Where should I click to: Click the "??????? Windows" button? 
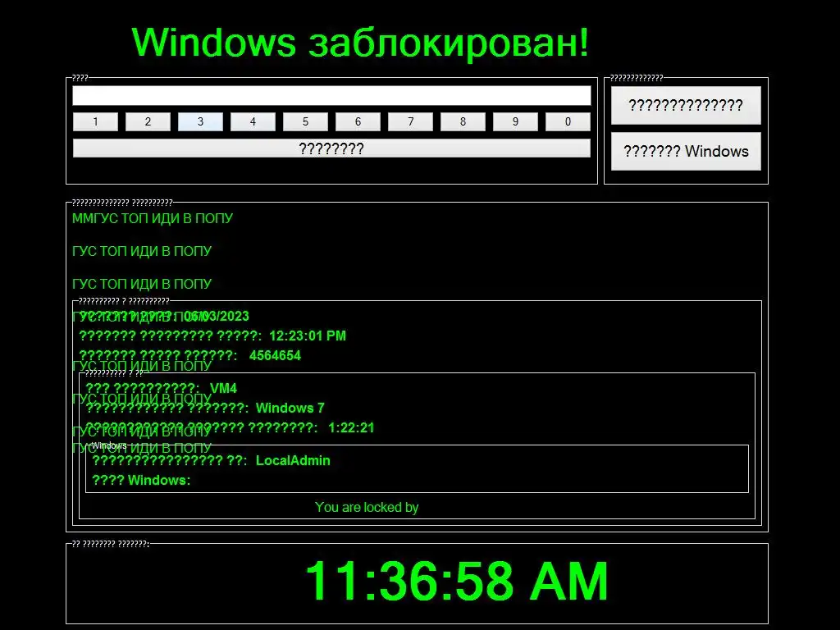click(686, 151)
